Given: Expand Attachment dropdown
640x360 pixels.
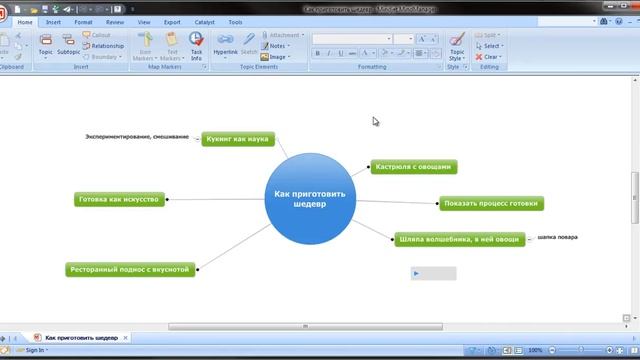Looking at the screenshot, I should 303,35.
